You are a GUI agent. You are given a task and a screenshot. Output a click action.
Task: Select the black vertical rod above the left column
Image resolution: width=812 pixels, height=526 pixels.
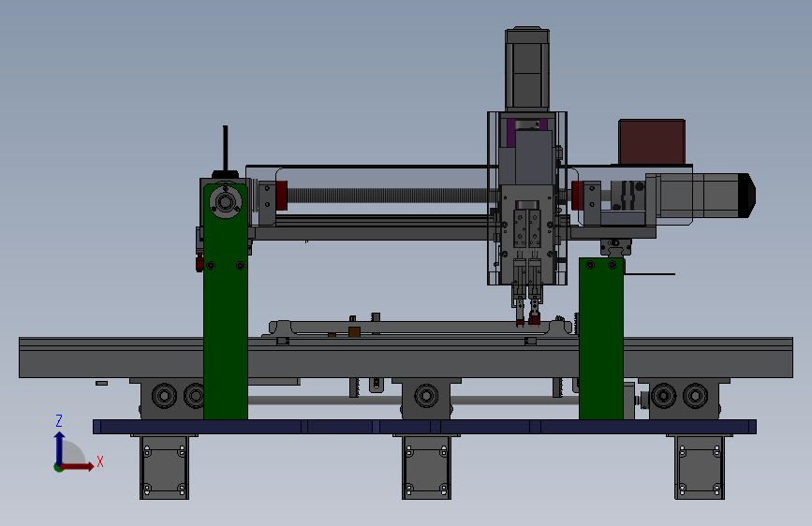(x=226, y=148)
